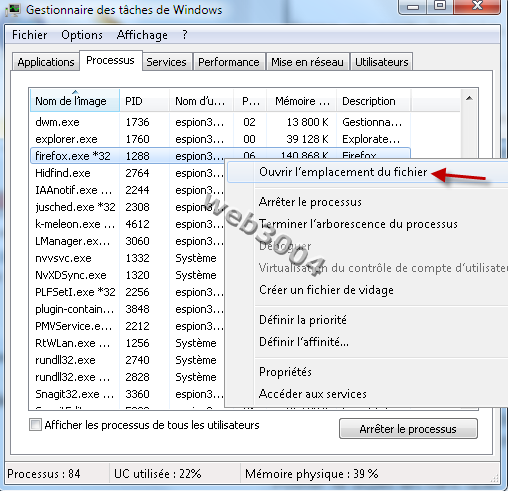Click the scrollbar up arrow

[x=469, y=98]
